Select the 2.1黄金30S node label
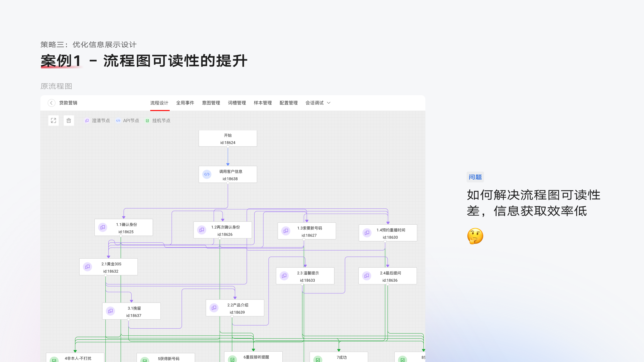This screenshot has height=362, width=644. coord(111,264)
